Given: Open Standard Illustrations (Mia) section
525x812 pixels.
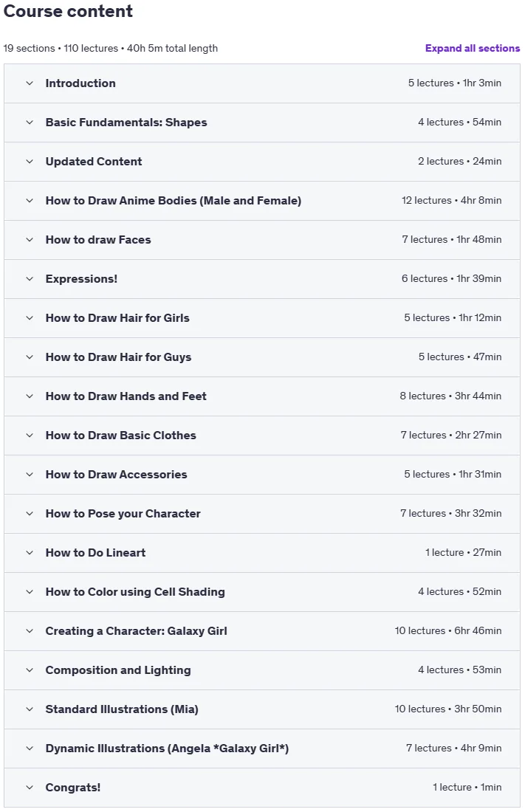Looking at the screenshot, I should point(261,709).
